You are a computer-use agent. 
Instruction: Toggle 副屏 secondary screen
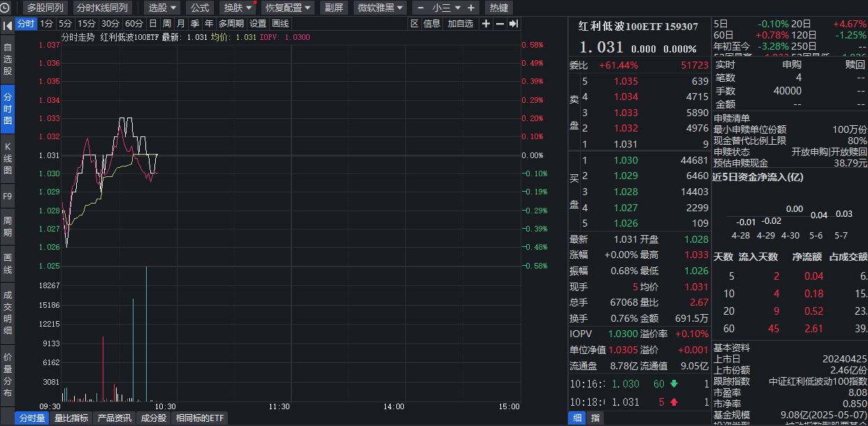coord(335,8)
